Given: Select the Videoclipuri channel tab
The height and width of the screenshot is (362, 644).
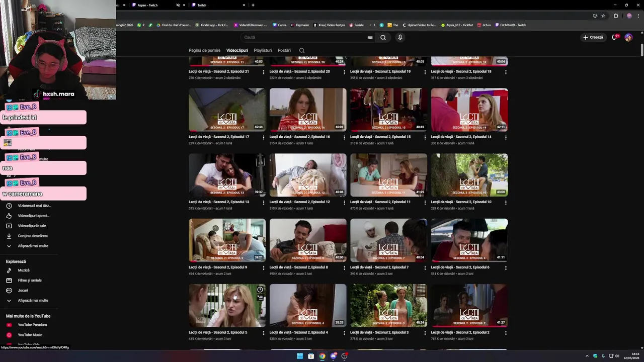Looking at the screenshot, I should [x=237, y=50].
